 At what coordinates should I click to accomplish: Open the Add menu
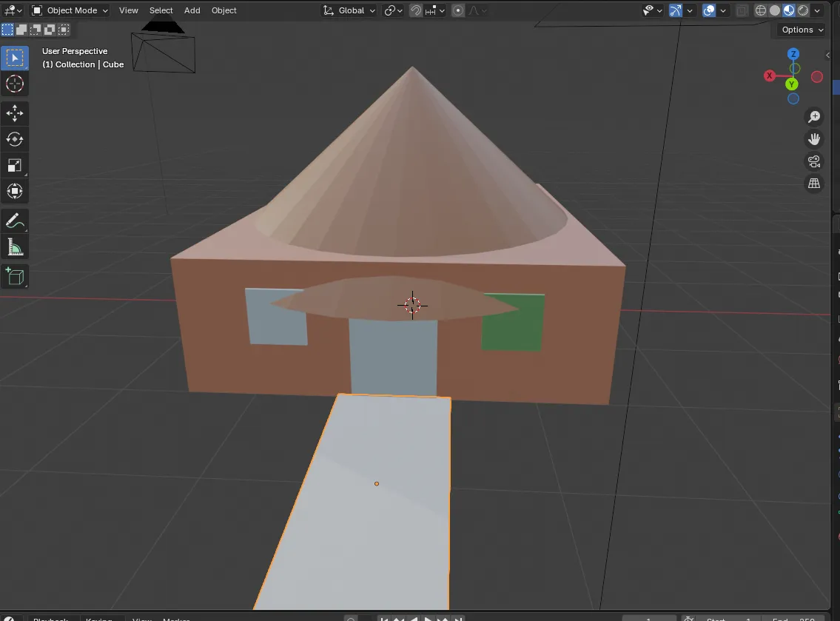tap(192, 10)
